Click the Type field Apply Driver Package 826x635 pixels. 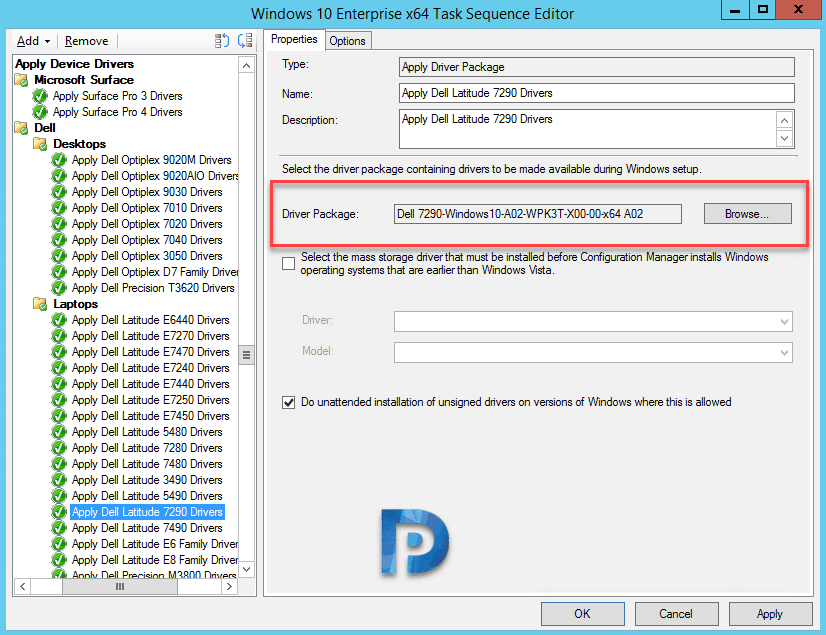coord(596,67)
